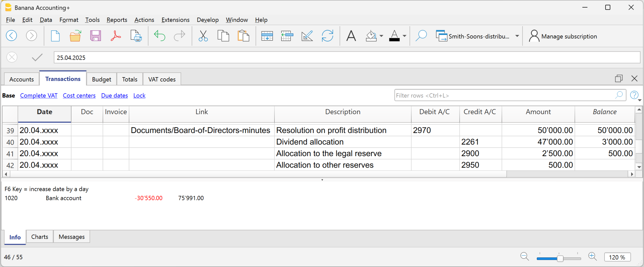Open the find dialog with magnifier icon
This screenshot has height=267, width=644.
click(421, 36)
